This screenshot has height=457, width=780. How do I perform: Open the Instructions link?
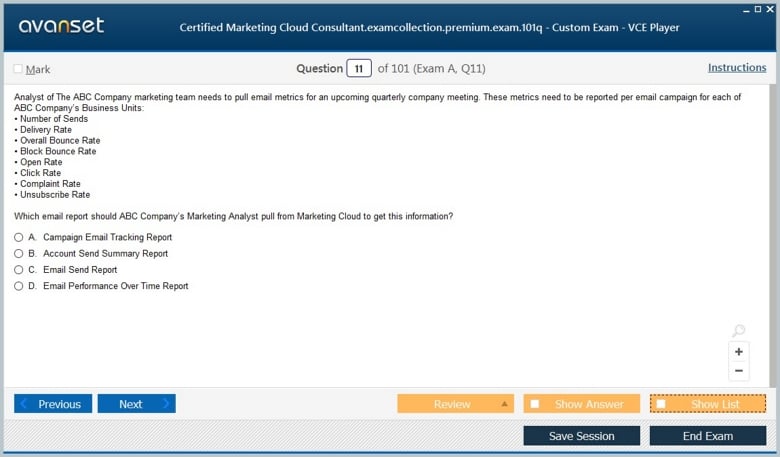click(736, 68)
